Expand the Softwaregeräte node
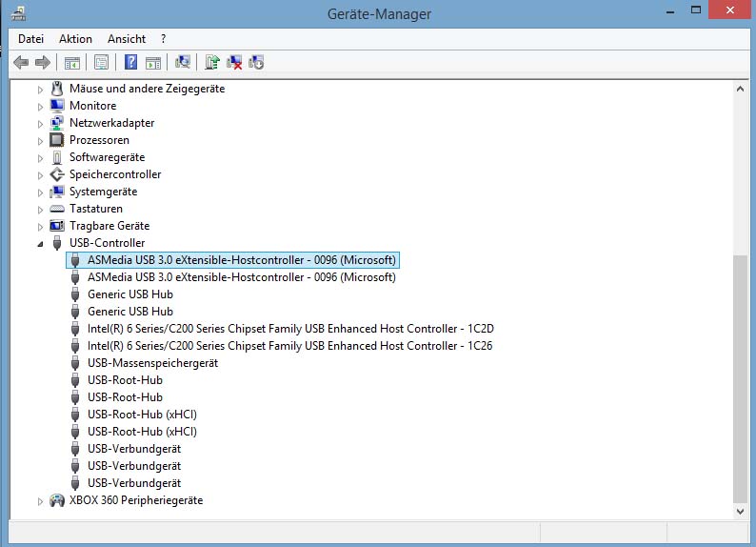756x547 pixels. coord(41,158)
